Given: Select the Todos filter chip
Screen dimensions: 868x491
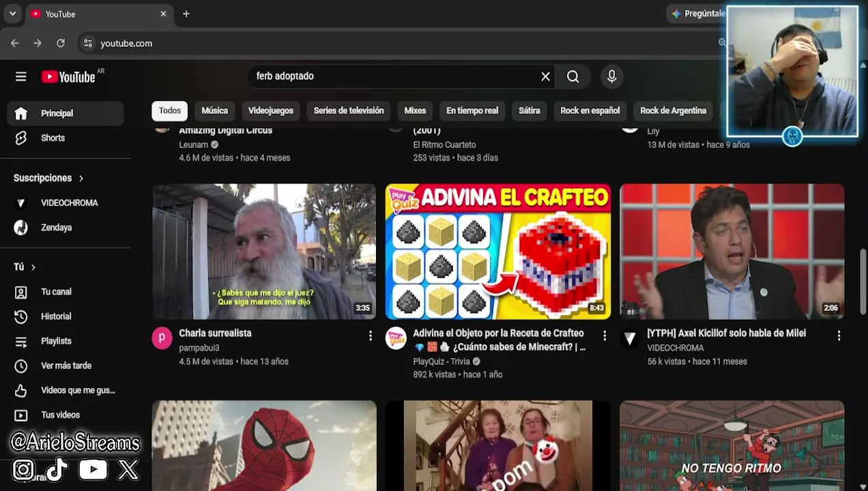Looking at the screenshot, I should [x=170, y=110].
